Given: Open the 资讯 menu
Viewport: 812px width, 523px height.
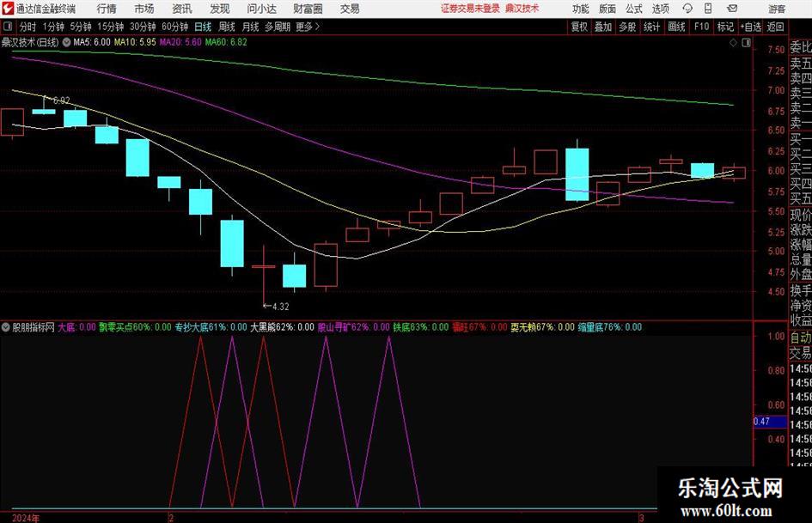Looking at the screenshot, I should coord(182,9).
